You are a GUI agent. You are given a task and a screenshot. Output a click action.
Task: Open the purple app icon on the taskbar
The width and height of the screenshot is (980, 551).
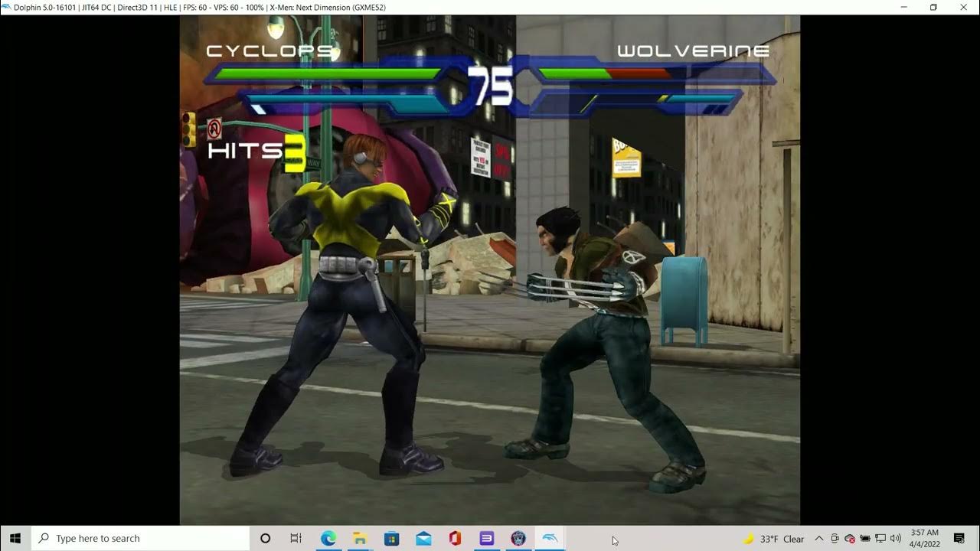coord(487,539)
